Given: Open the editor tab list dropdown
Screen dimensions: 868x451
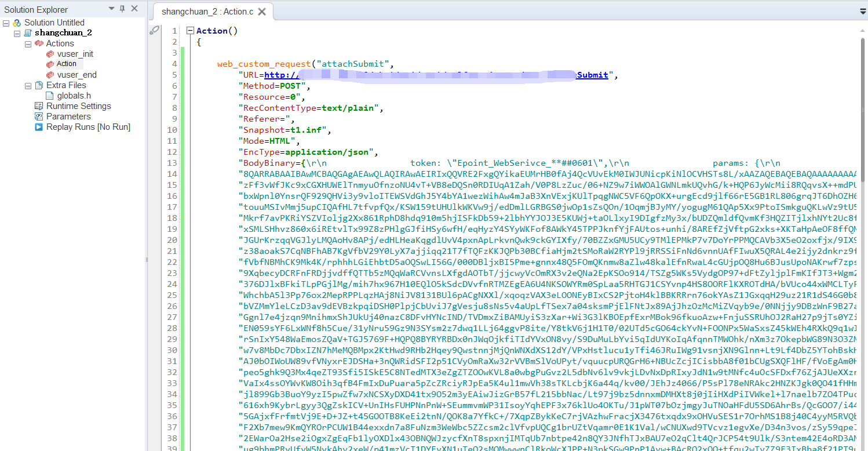Looking at the screenshot, I should [x=863, y=11].
